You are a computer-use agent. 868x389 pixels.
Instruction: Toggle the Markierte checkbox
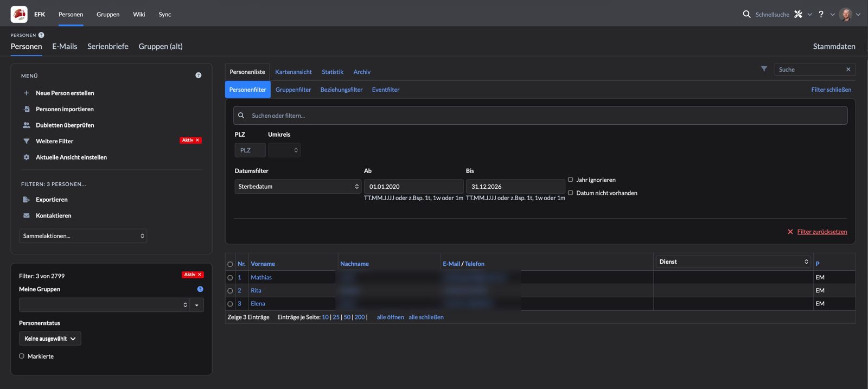click(x=22, y=356)
